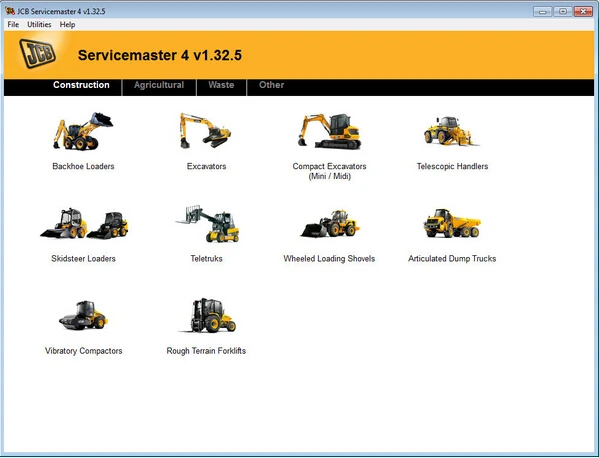Screen dimensions: 599x458
Task: Click the Skidsteer Loaders label
Action: pos(83,259)
